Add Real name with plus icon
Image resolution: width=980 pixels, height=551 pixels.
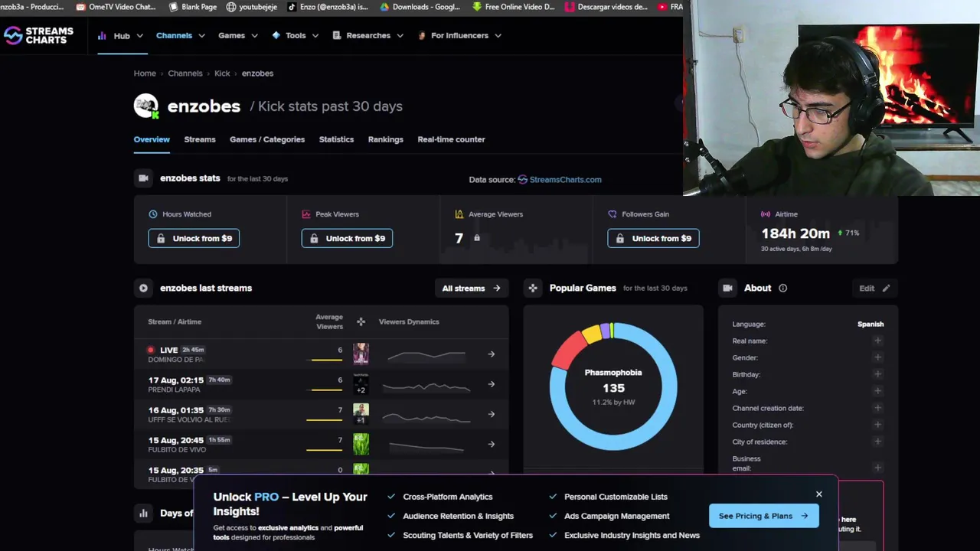coord(877,341)
